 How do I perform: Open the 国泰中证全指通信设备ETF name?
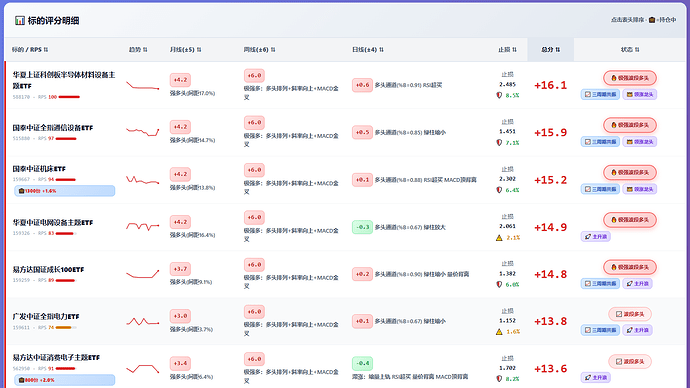point(53,128)
